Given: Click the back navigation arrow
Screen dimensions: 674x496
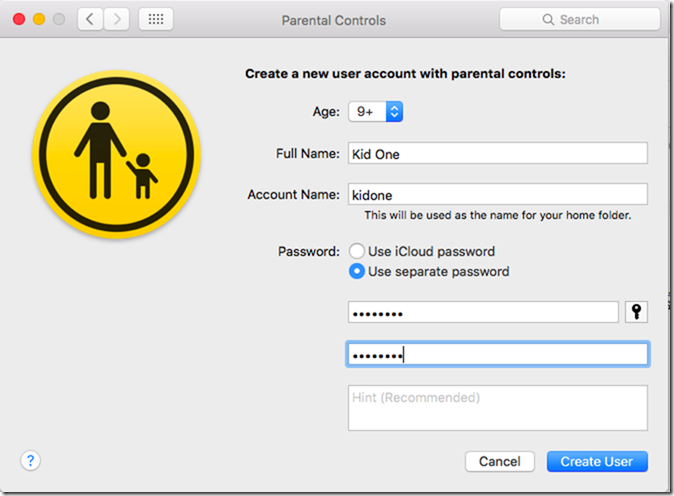Looking at the screenshot, I should [90, 19].
